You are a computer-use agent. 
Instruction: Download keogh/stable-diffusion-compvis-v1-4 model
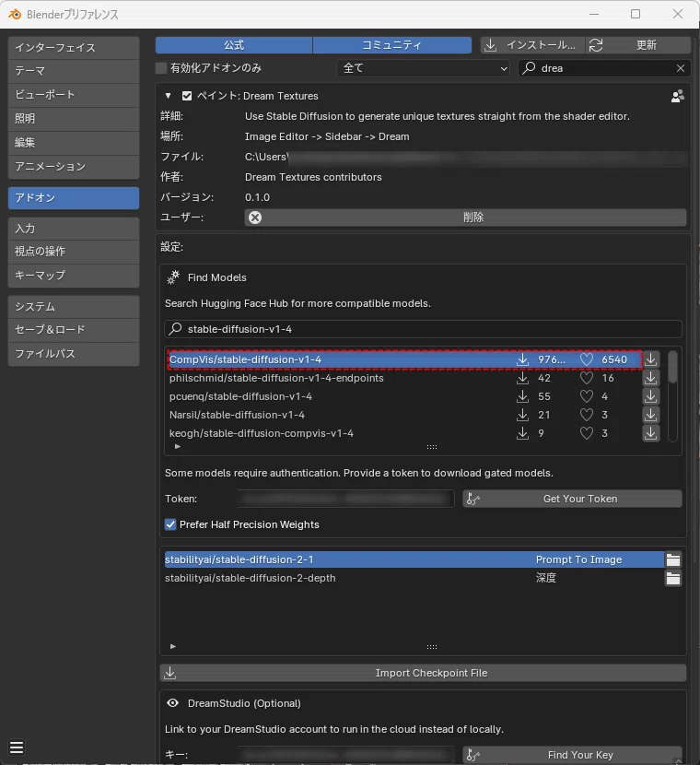click(650, 433)
